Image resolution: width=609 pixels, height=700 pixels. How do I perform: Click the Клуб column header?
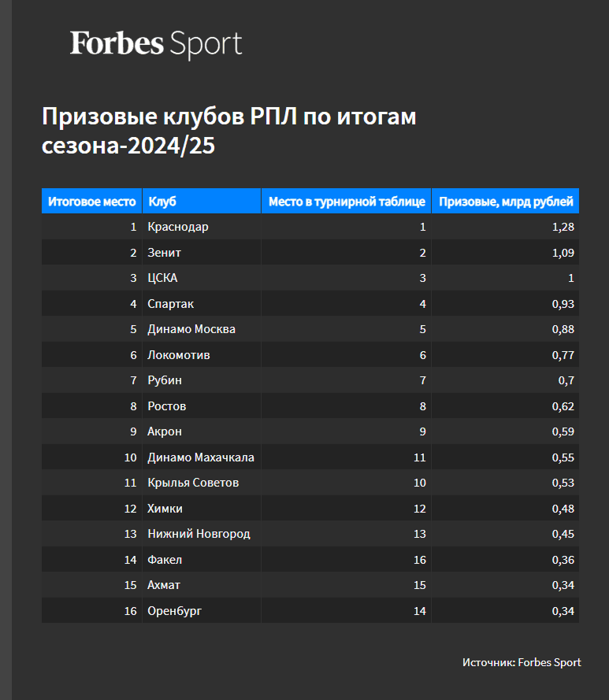(x=162, y=201)
